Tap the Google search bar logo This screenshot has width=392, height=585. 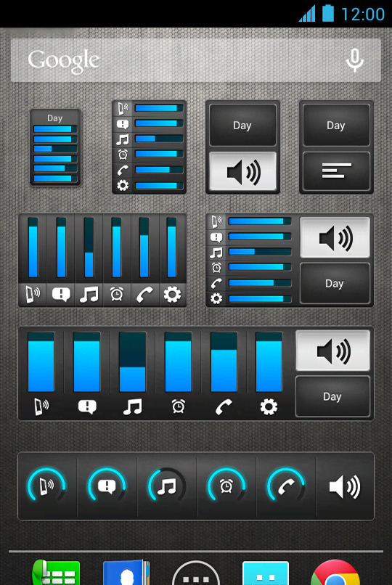coord(64,61)
